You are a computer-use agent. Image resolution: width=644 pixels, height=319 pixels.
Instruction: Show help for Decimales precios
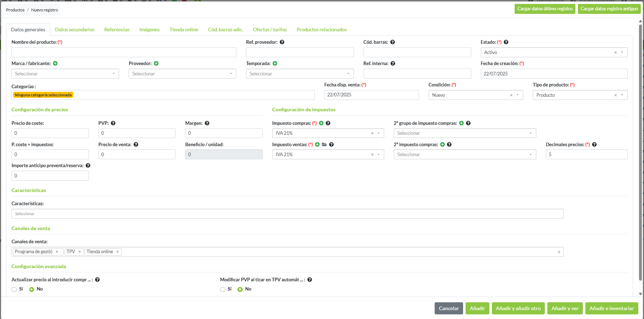click(x=594, y=144)
